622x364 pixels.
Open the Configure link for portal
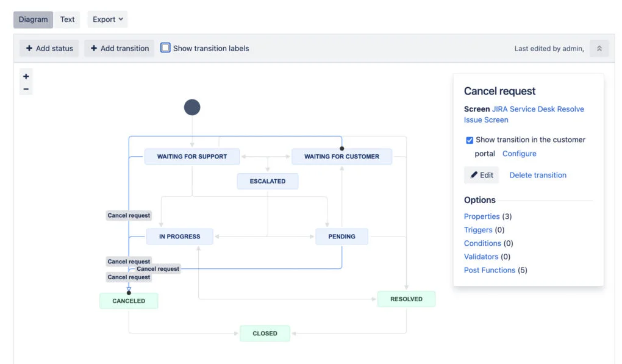(x=519, y=154)
